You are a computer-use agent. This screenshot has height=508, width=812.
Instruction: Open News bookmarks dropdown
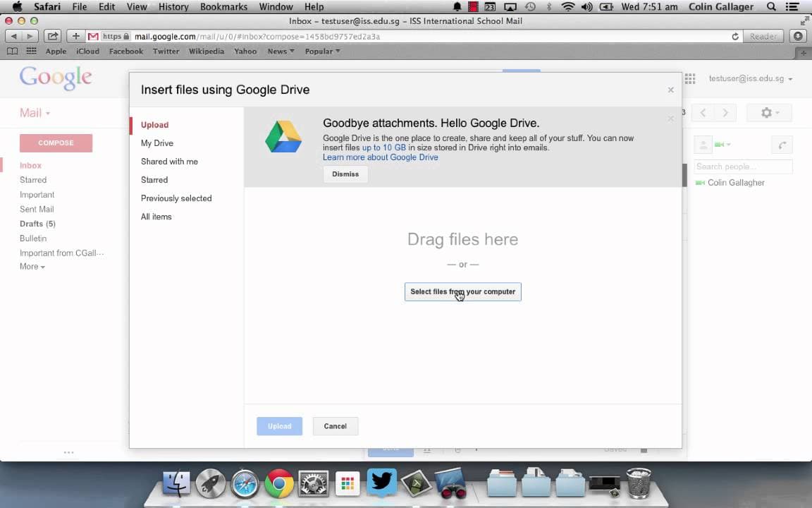(x=281, y=52)
